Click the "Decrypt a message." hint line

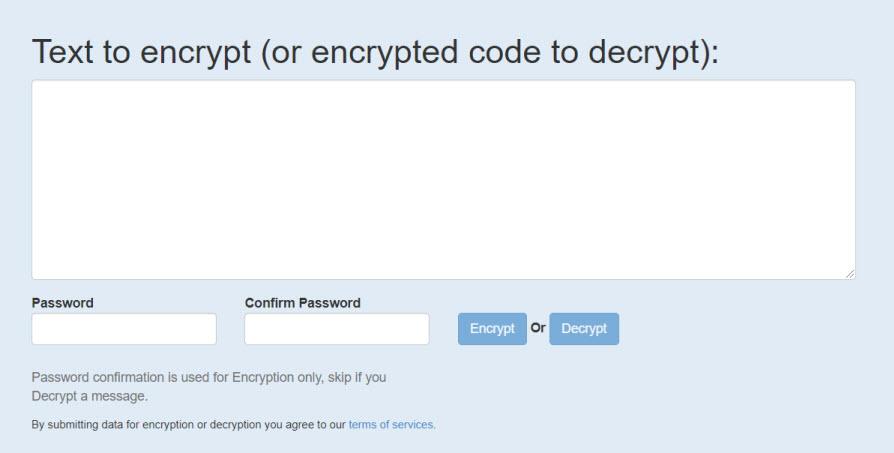pyautogui.click(x=90, y=396)
